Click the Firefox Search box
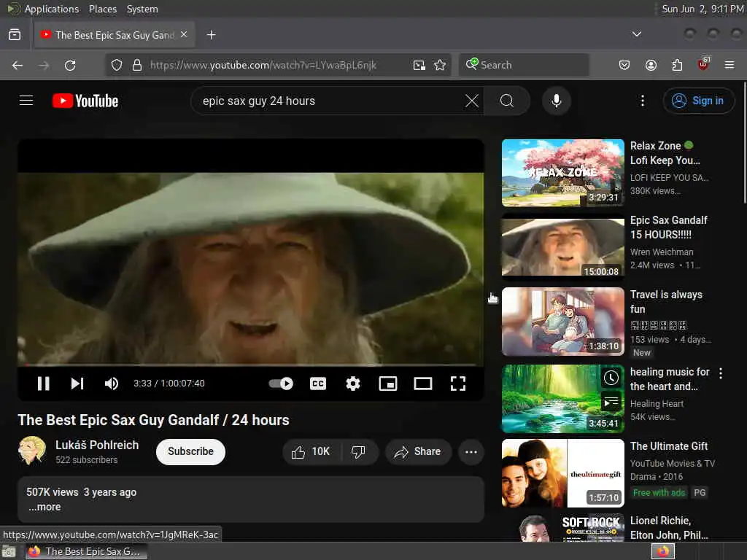 [x=524, y=65]
